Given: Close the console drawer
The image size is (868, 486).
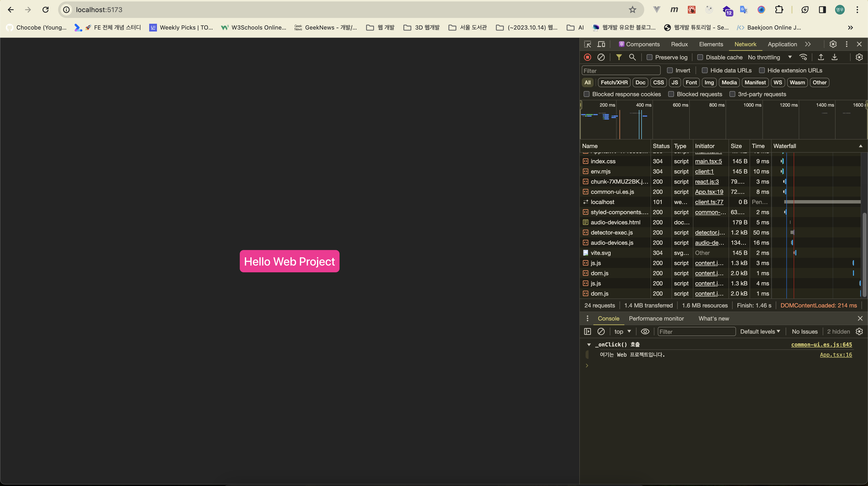Looking at the screenshot, I should pos(860,319).
